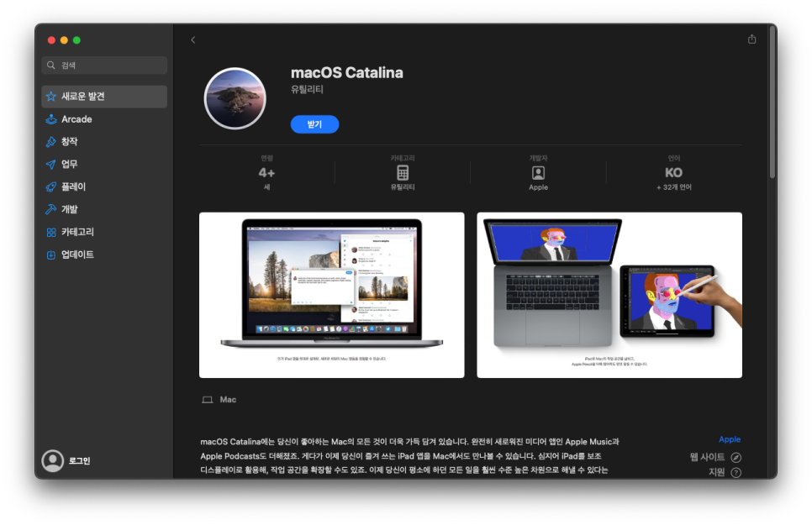Go back using the back chevron
Screen dimensions: 812x525
coord(193,39)
